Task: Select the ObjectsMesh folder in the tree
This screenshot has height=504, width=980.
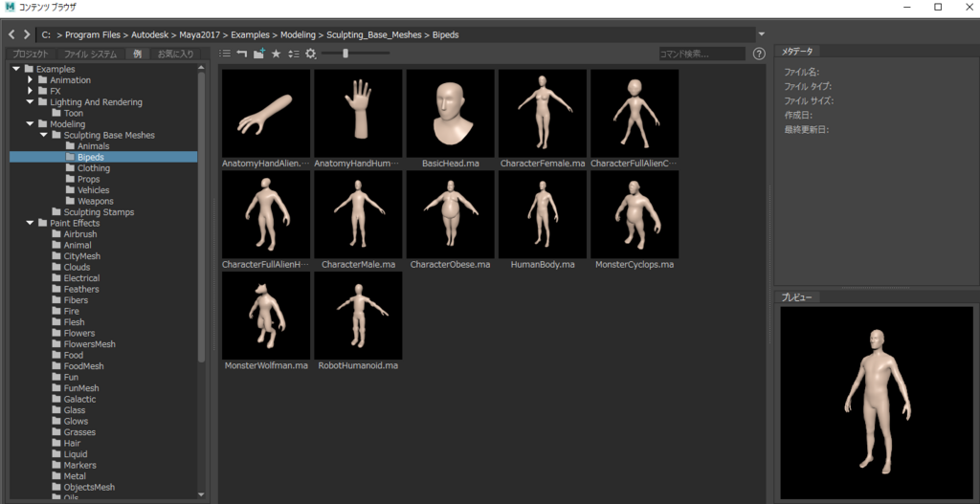Action: (83, 487)
